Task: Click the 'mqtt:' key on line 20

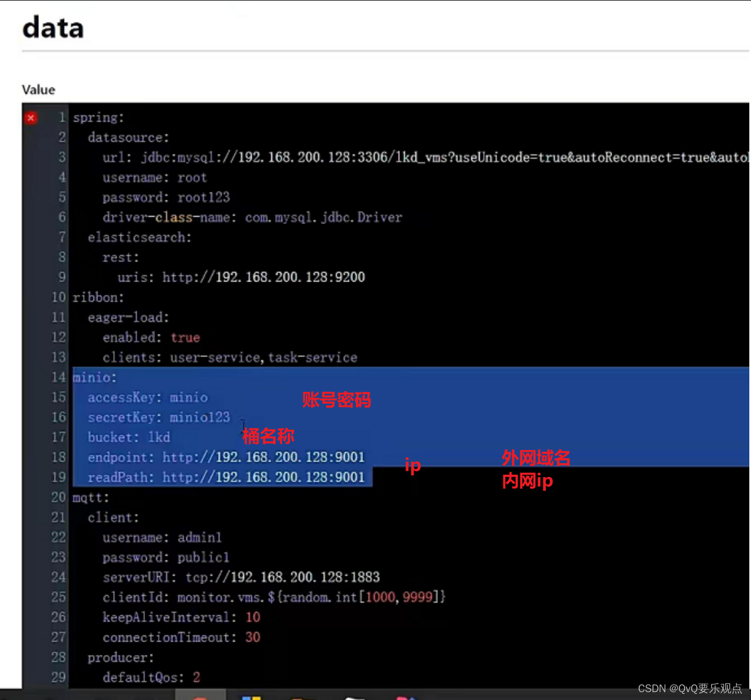Action: click(91, 498)
